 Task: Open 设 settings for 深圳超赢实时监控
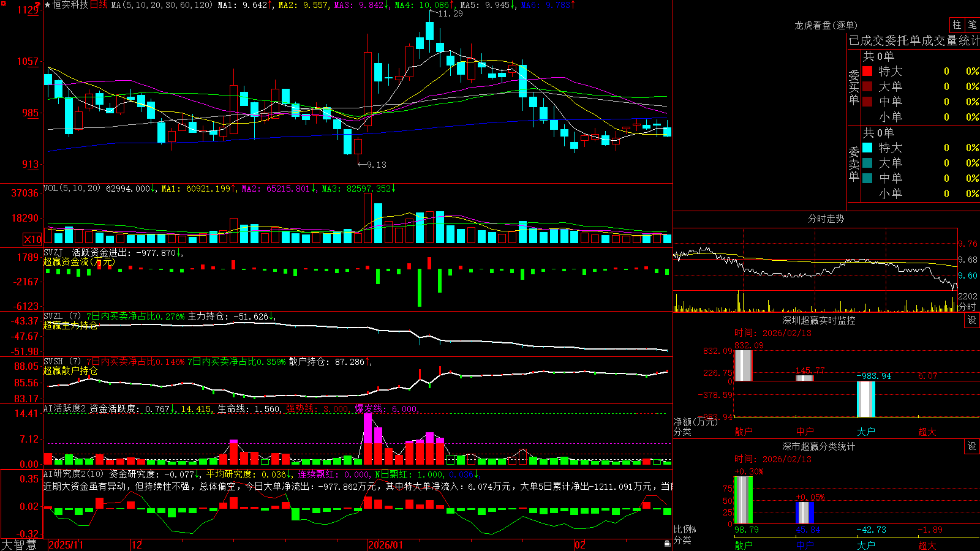pos(972,320)
